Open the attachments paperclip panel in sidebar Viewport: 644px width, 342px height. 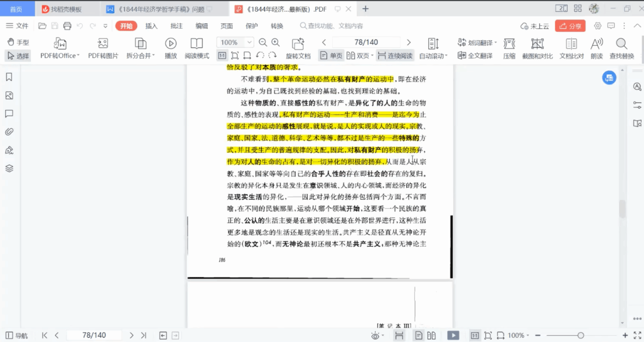pos(9,132)
